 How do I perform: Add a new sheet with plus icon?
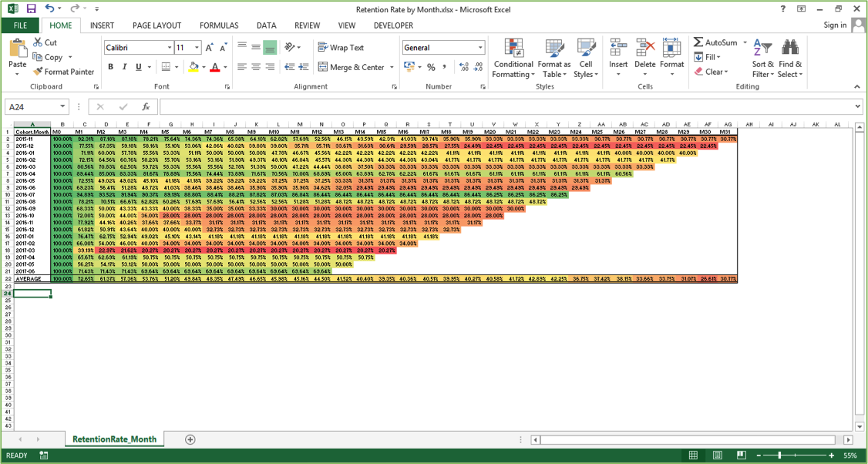click(190, 439)
